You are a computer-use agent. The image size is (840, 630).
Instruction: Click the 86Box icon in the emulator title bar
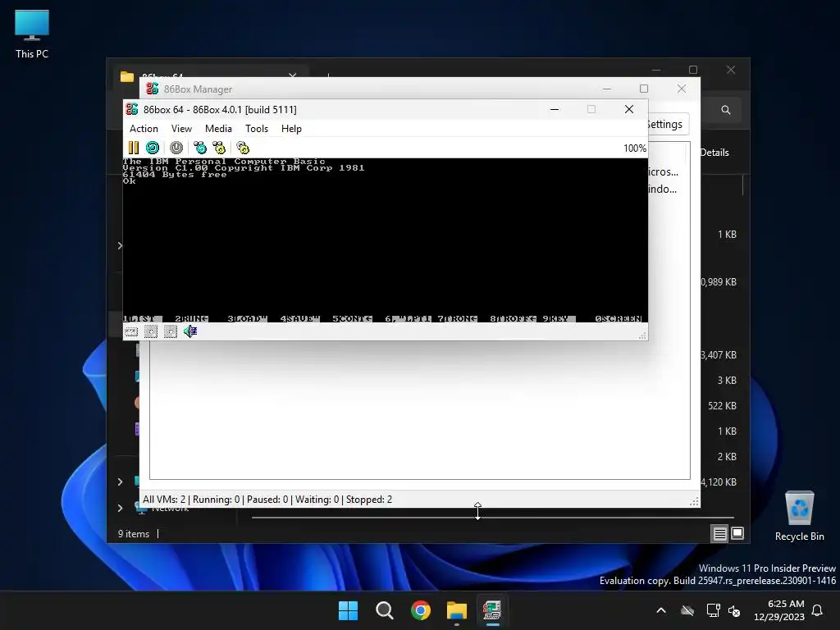[x=132, y=109]
